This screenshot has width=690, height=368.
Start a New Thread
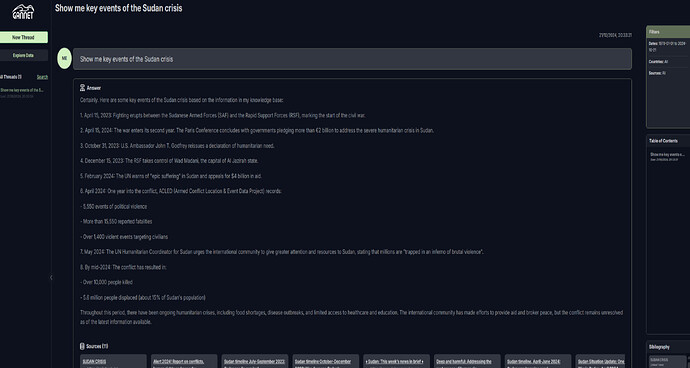23,37
